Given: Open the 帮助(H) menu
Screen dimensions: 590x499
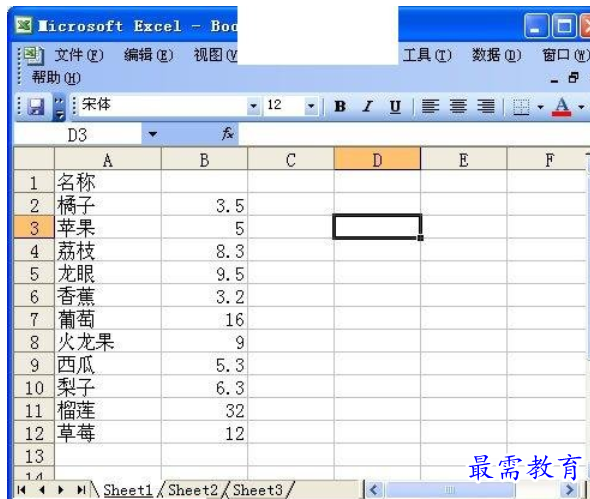Looking at the screenshot, I should pos(56,78).
